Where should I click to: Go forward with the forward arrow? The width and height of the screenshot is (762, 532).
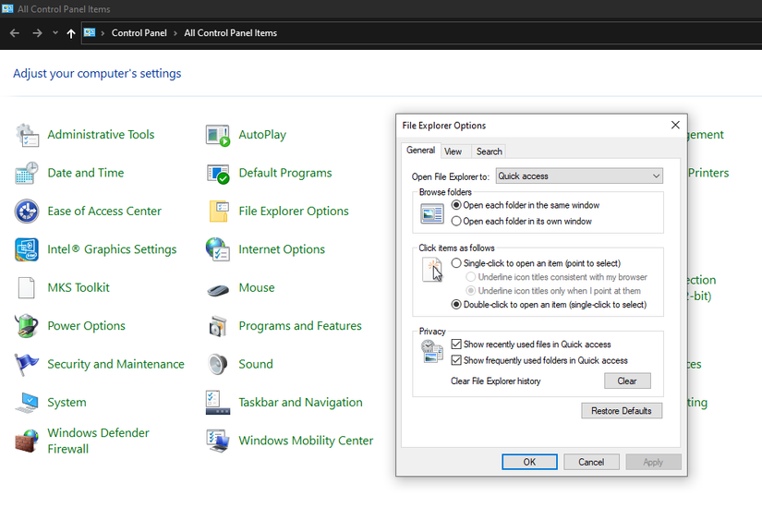(x=37, y=33)
